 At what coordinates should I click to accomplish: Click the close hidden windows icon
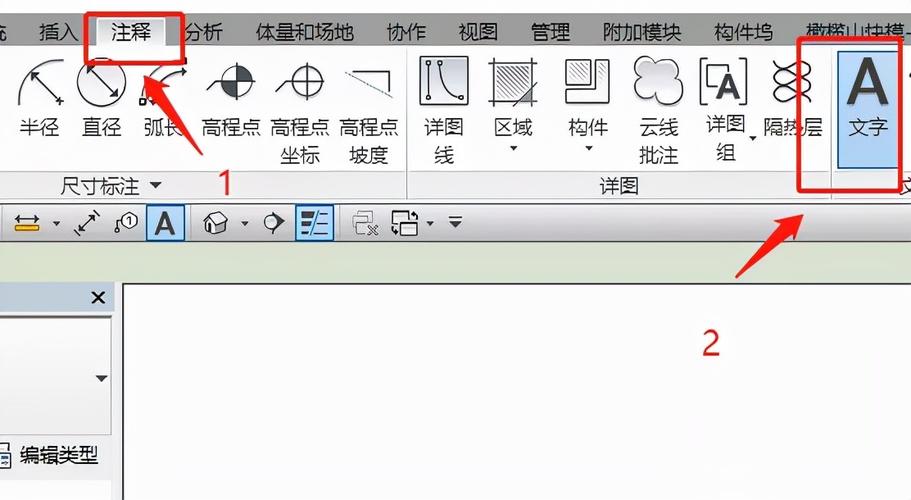[x=366, y=223]
